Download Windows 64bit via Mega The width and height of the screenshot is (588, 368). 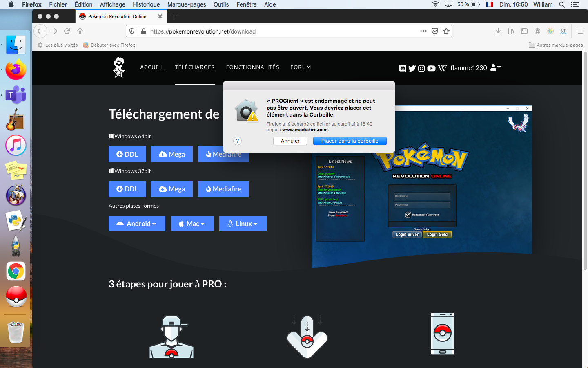pos(172,154)
